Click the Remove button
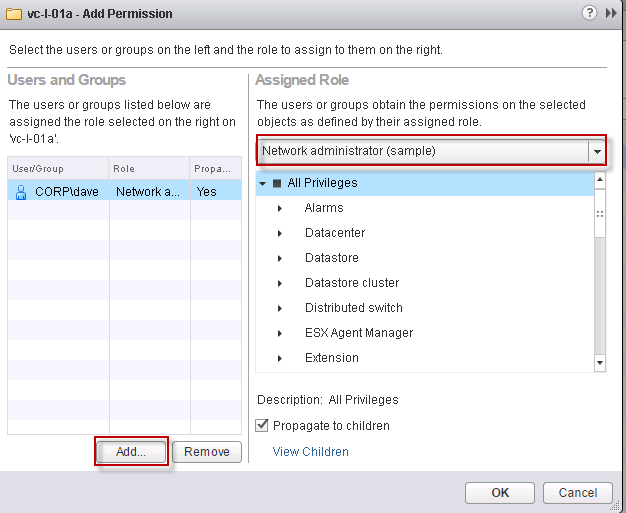The height and width of the screenshot is (513, 626). pos(207,452)
